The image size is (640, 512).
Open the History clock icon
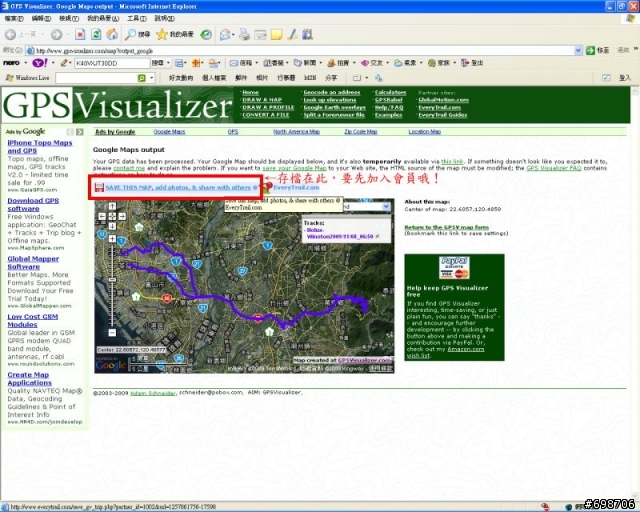tap(206, 35)
